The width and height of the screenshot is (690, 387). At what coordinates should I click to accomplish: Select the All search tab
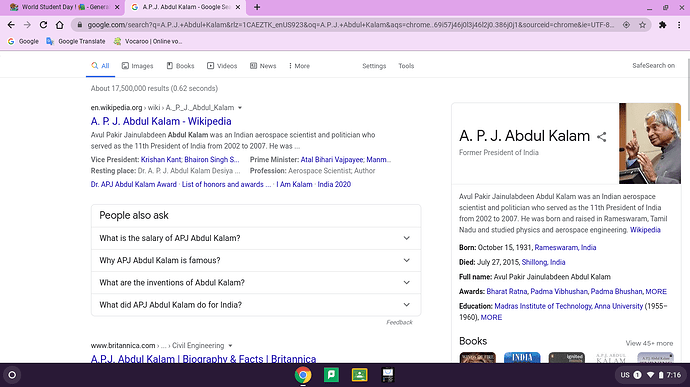pos(100,66)
